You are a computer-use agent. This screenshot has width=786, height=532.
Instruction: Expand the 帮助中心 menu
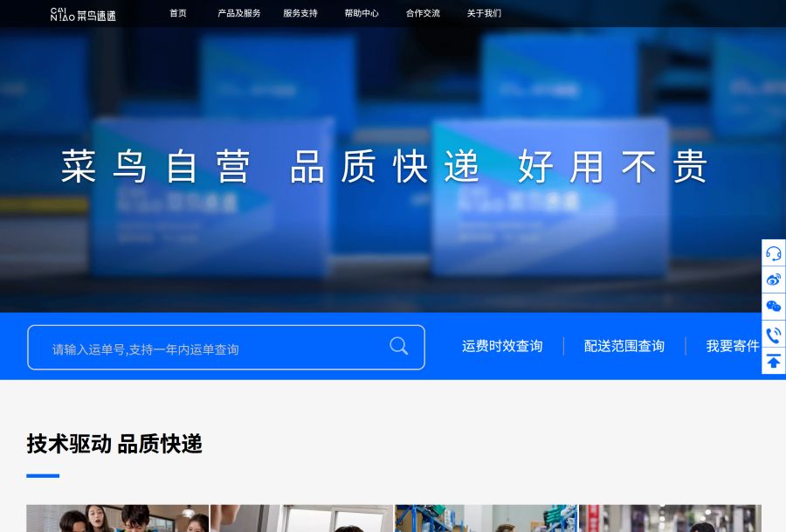click(x=362, y=14)
